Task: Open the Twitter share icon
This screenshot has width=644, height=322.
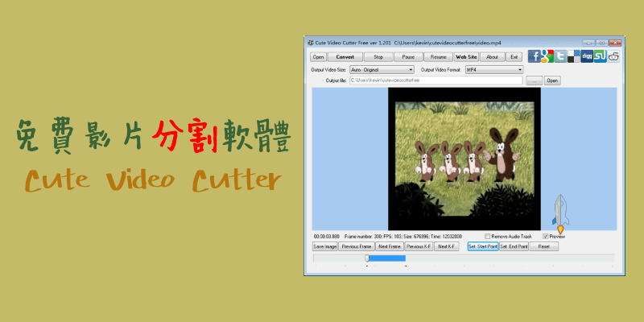Action: point(559,56)
